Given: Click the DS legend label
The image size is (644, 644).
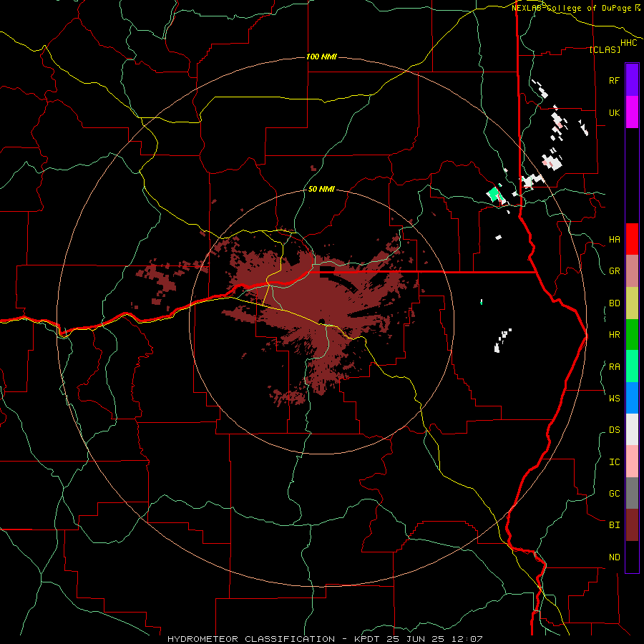Looking at the screenshot, I should pyautogui.click(x=614, y=430).
